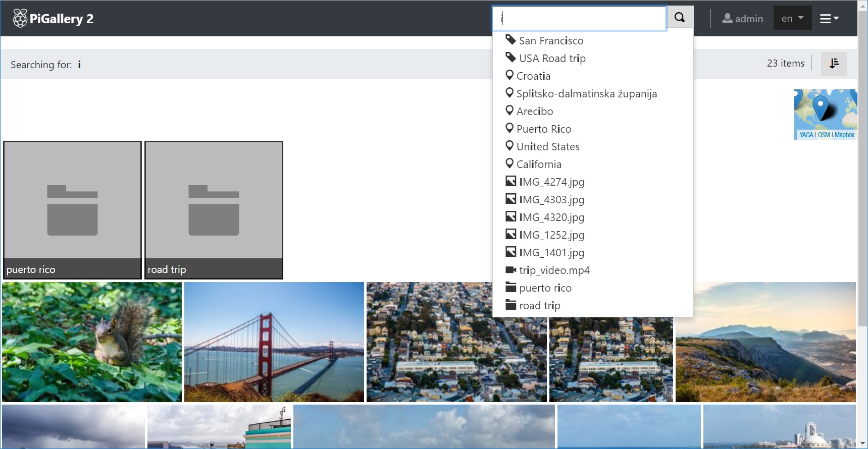Focus the search input field
Screen dimensions: 868x449
coord(579,19)
